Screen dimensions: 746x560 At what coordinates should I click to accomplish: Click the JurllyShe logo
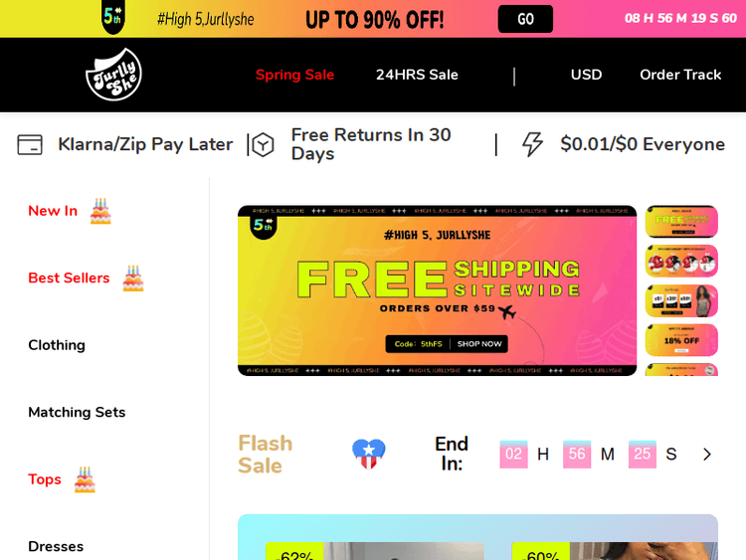click(113, 75)
